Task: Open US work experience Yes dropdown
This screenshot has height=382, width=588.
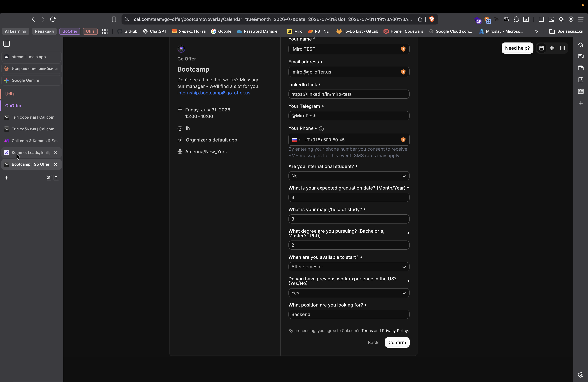Action: coord(349,293)
